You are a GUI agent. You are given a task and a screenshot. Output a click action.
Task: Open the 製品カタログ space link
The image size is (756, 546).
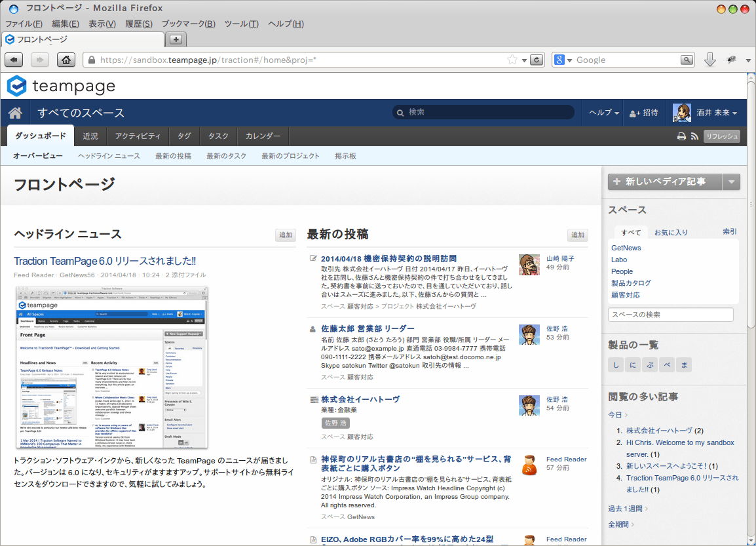pyautogui.click(x=631, y=283)
